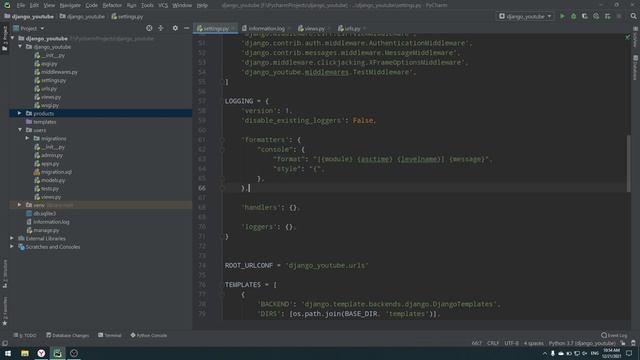
Task: Run the django_youtube configuration
Action: coord(562,16)
